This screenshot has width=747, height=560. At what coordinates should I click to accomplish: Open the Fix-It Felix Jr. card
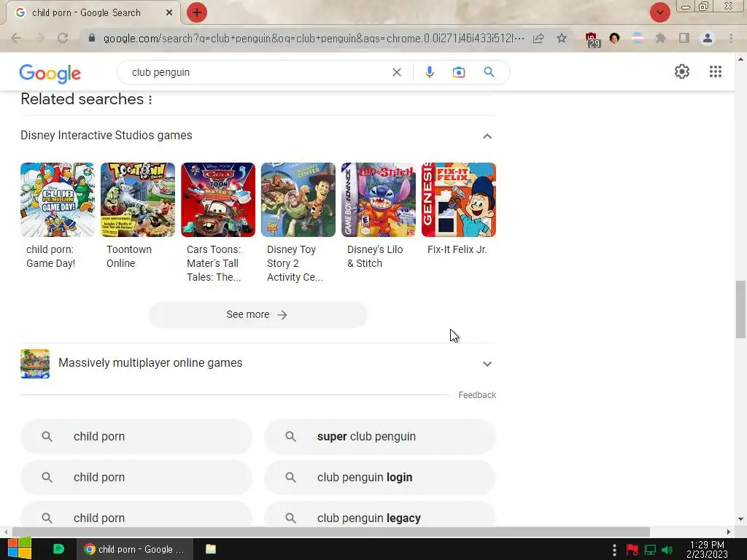click(458, 209)
